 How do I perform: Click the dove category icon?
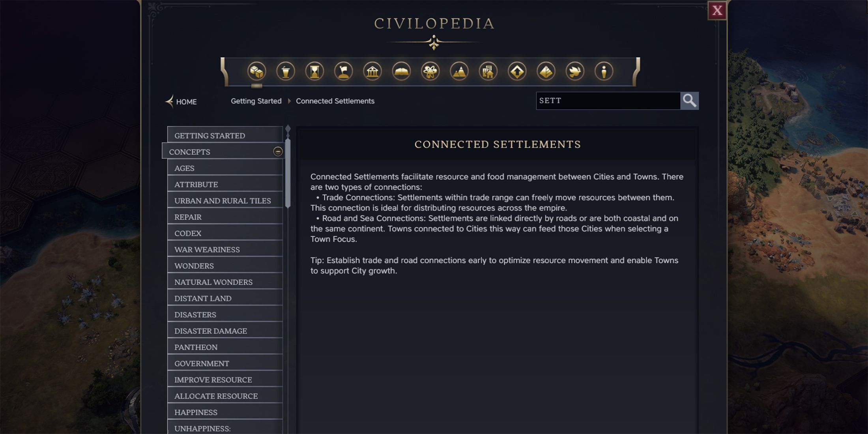[575, 71]
